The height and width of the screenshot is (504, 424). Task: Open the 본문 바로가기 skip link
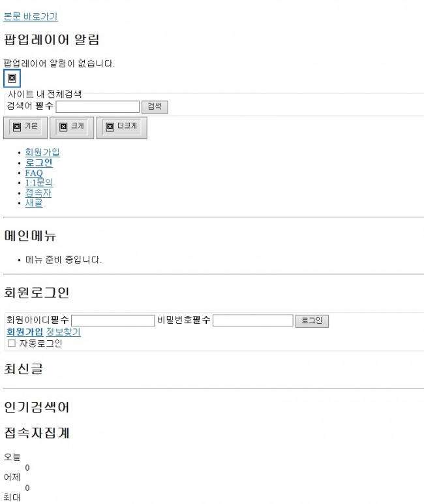(31, 16)
